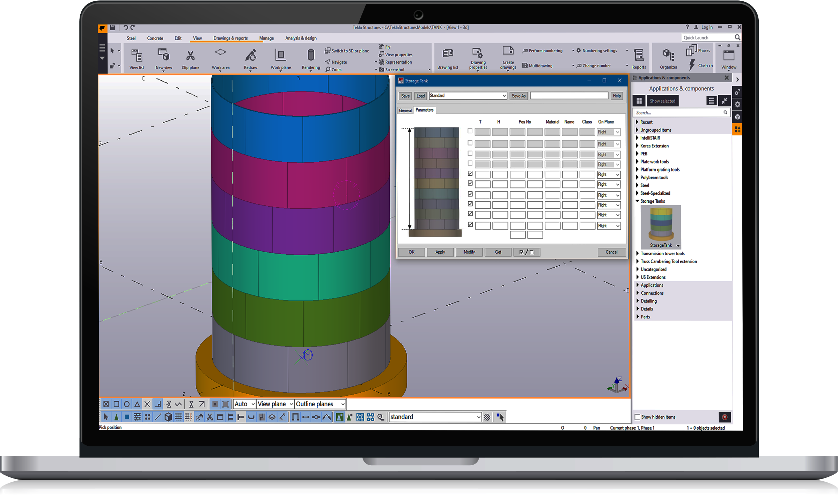Switch to thumbnail grid view in Applications panel
The width and height of the screenshot is (838, 504).
(x=639, y=101)
